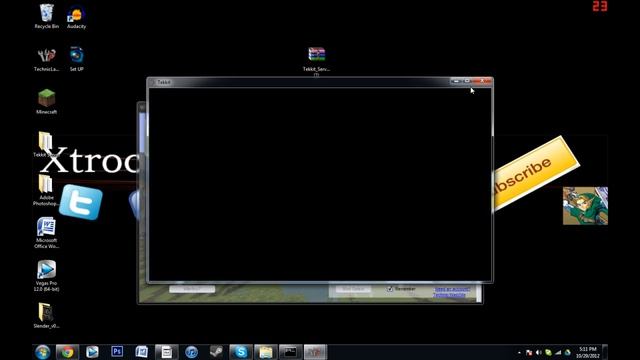
Task: Toggle the Remember checkbox in launcher
Action: coord(390,289)
